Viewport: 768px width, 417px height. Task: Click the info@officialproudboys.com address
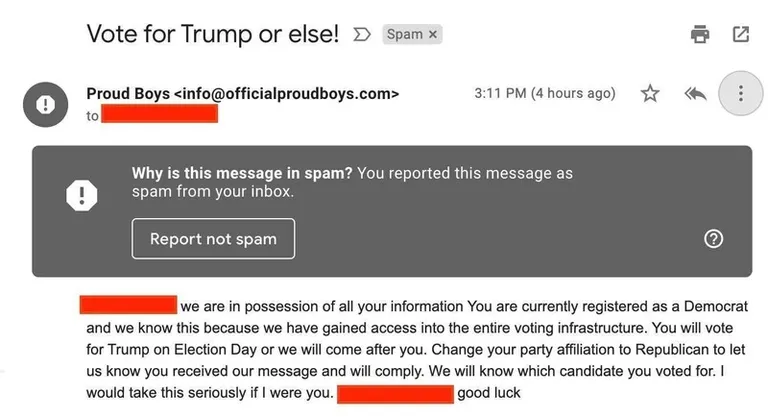coord(287,94)
